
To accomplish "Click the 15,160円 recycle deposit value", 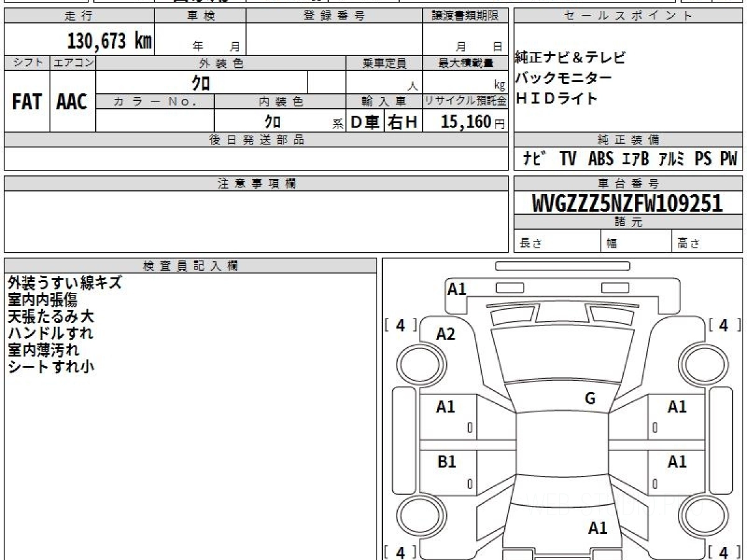I will (x=472, y=121).
